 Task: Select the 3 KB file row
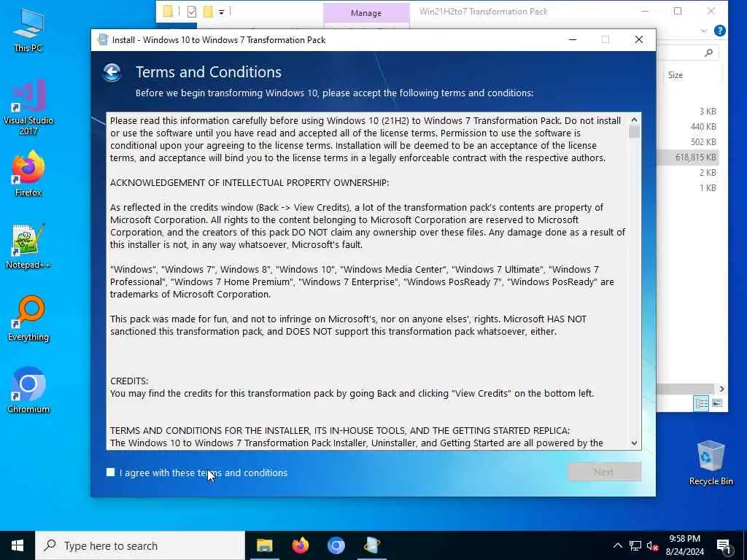(688, 112)
